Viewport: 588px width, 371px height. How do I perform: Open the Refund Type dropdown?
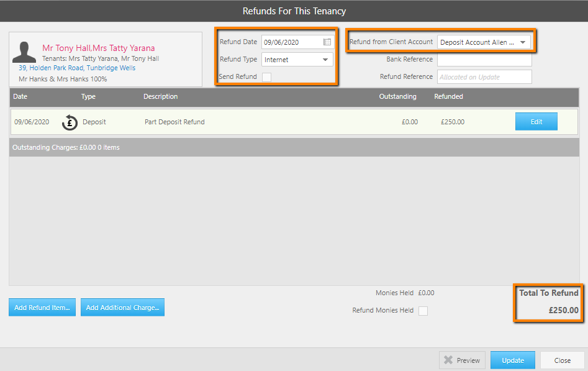(x=297, y=60)
